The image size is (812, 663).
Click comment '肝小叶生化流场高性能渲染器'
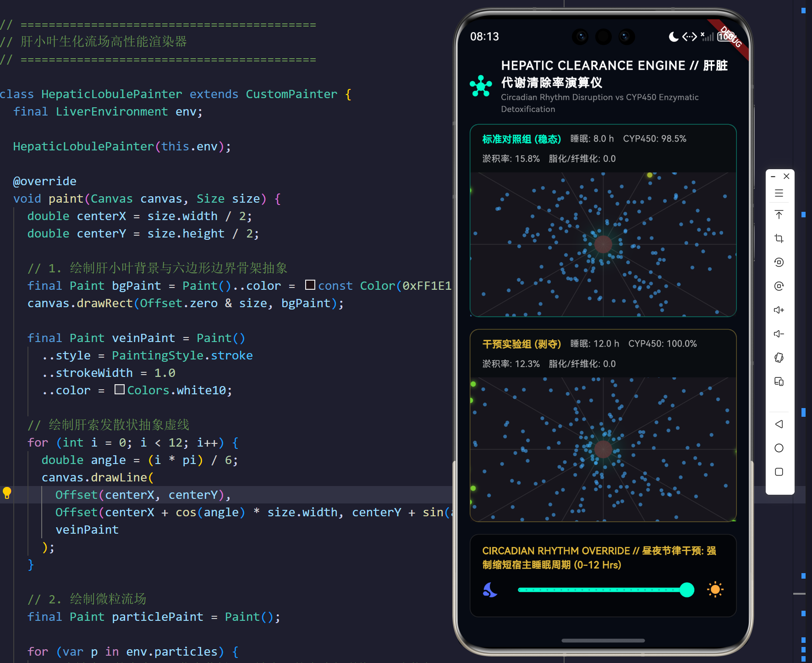point(104,42)
